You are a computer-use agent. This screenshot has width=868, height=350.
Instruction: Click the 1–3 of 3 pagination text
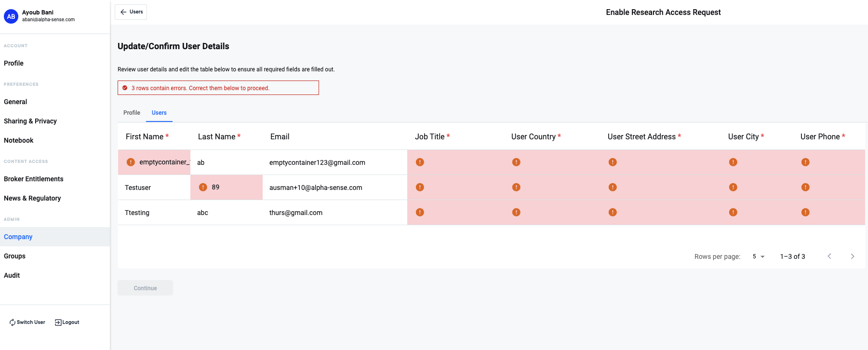point(792,256)
